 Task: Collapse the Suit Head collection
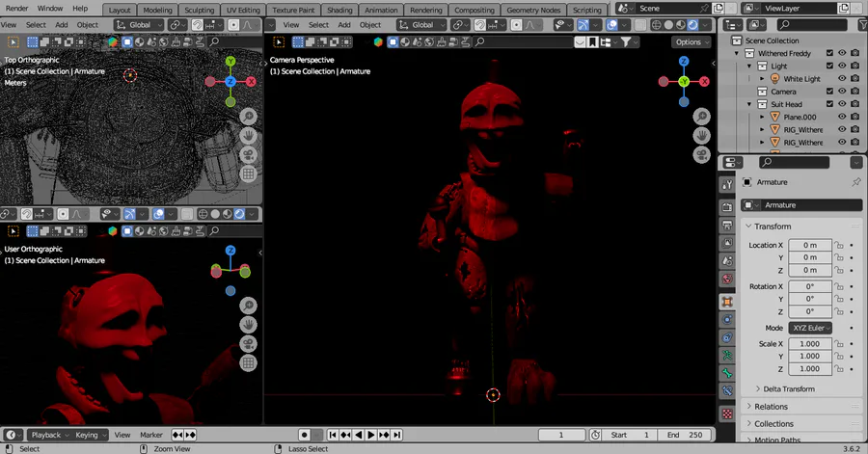749,104
